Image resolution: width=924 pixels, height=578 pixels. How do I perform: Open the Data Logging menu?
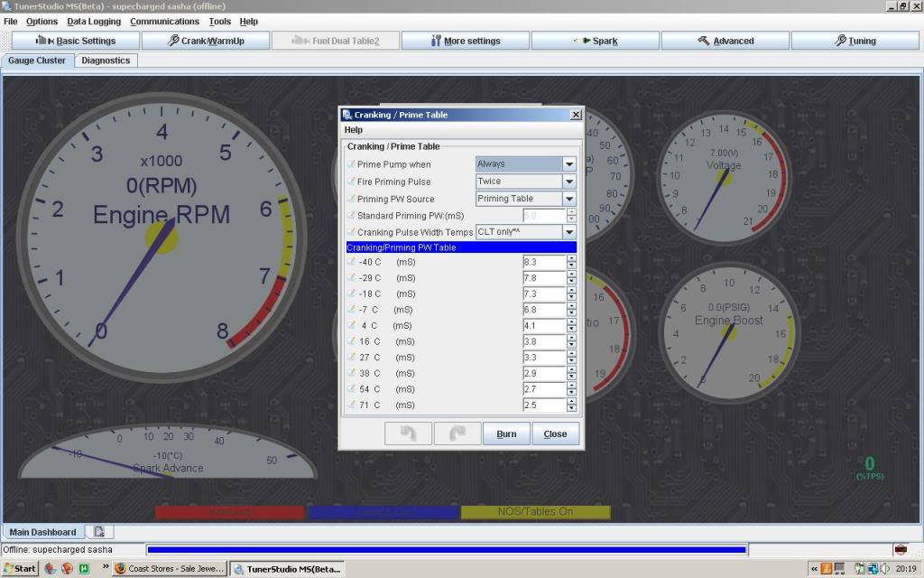pyautogui.click(x=94, y=21)
